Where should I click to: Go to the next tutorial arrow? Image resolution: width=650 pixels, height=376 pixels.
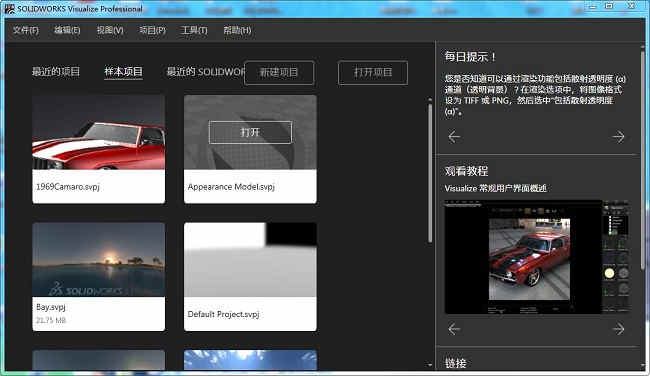point(618,329)
